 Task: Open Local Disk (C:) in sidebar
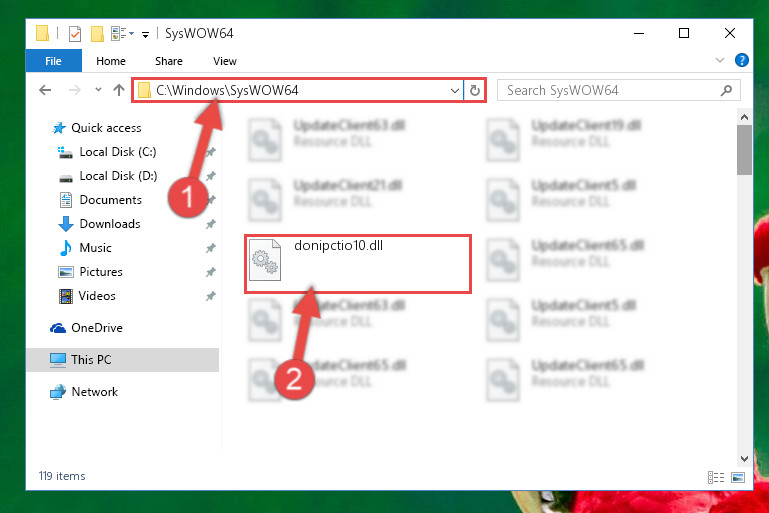point(118,152)
